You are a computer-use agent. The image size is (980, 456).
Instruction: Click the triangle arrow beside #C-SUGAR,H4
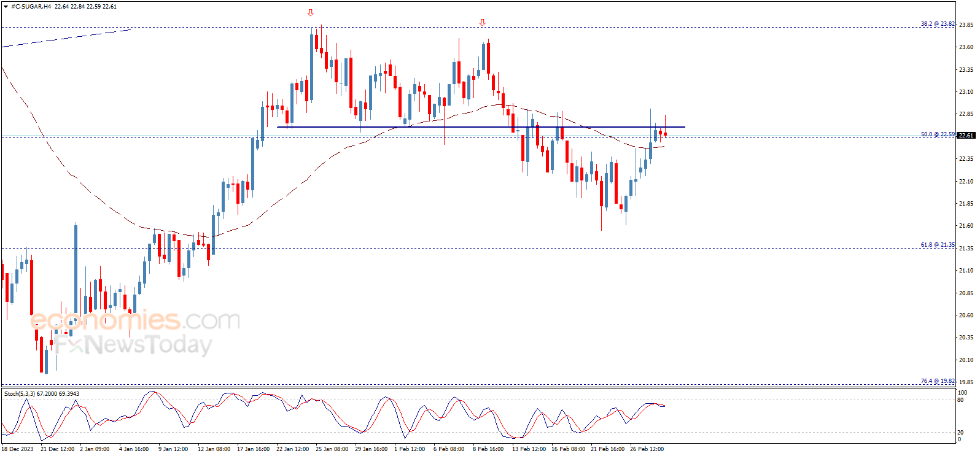click(6, 7)
